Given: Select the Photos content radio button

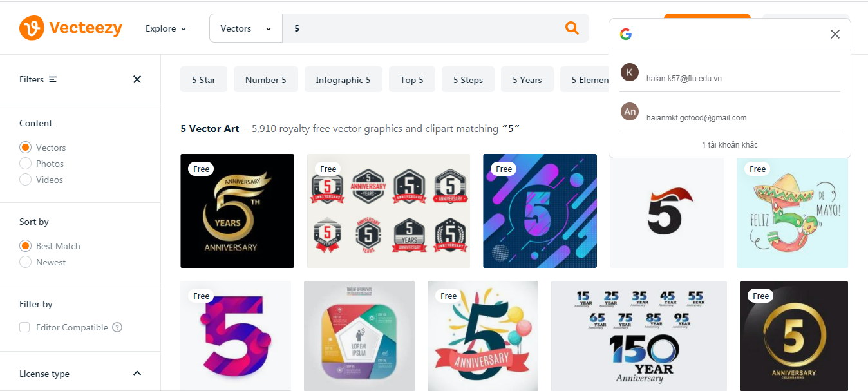Looking at the screenshot, I should pyautogui.click(x=26, y=164).
